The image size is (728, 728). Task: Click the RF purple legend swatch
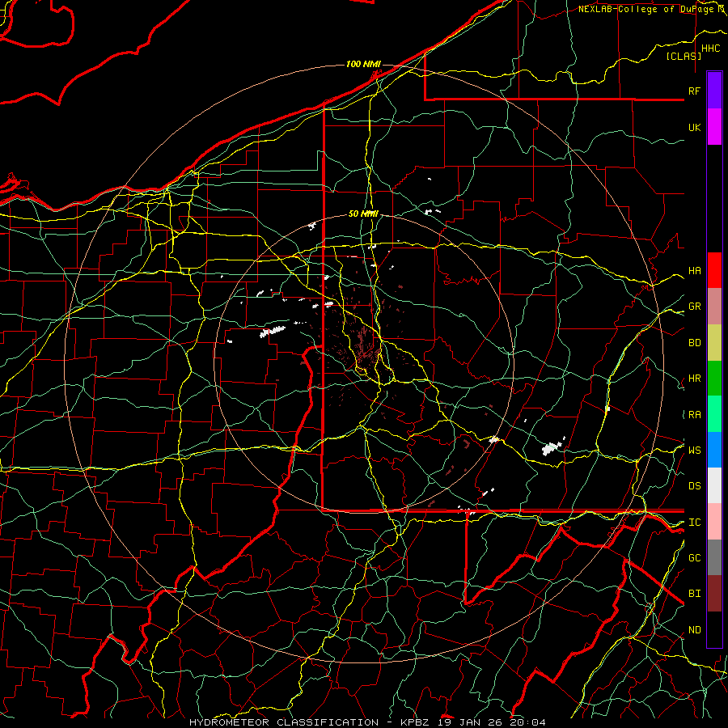point(714,91)
